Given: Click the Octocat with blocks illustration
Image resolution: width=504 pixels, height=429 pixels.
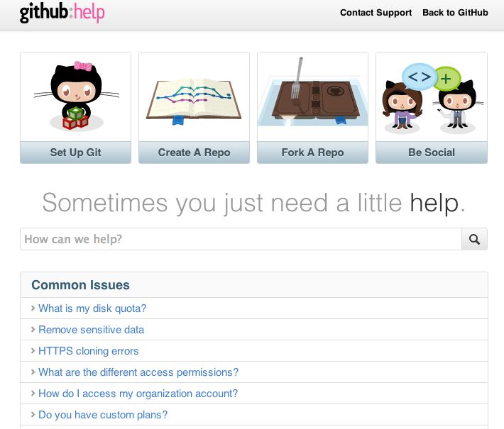Looking at the screenshot, I should click(77, 96).
